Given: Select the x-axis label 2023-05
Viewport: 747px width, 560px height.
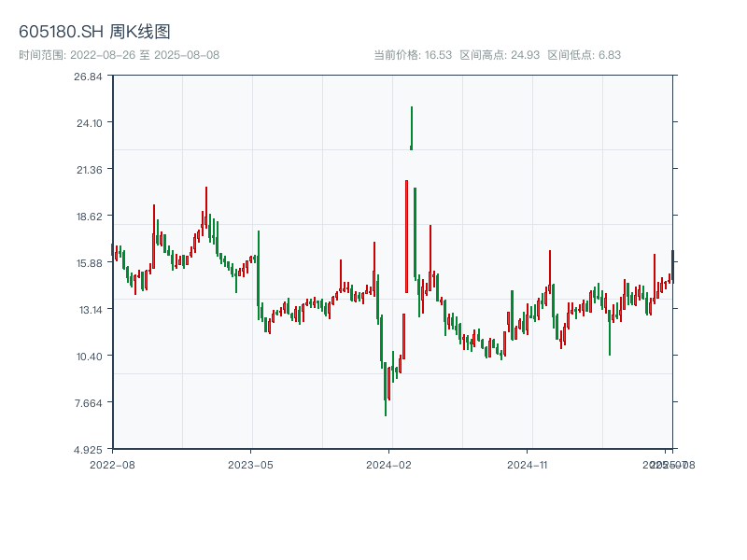Looking at the screenshot, I should click(x=250, y=465).
